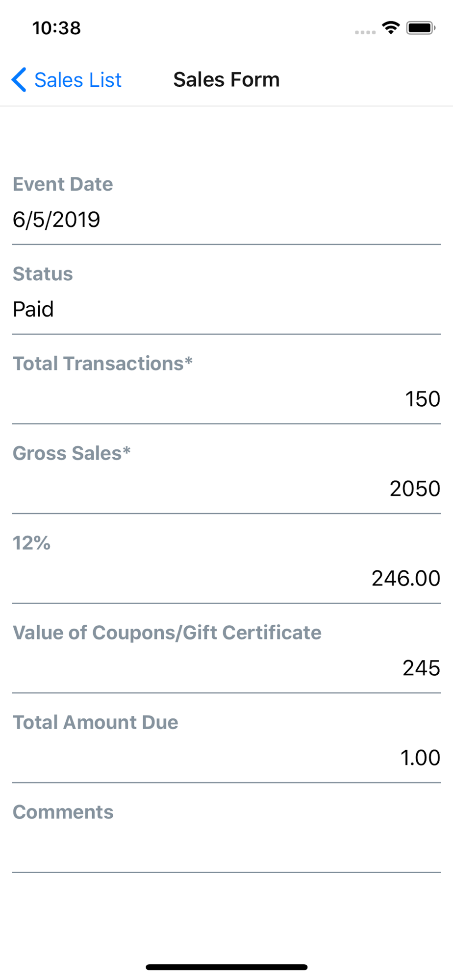Tap the Wi-Fi status icon

391,28
